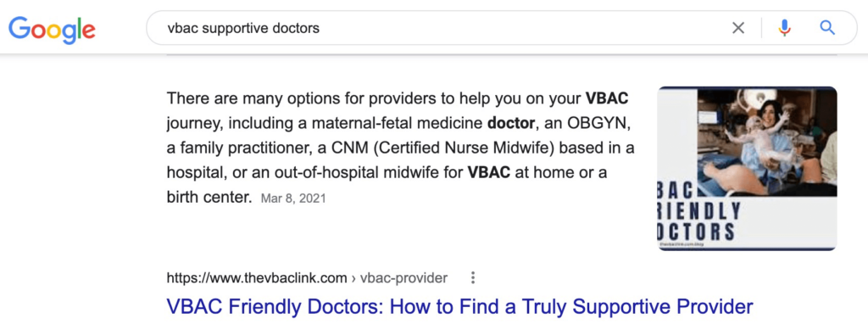
Task: Open the three-dot About this result menu
Action: click(473, 278)
